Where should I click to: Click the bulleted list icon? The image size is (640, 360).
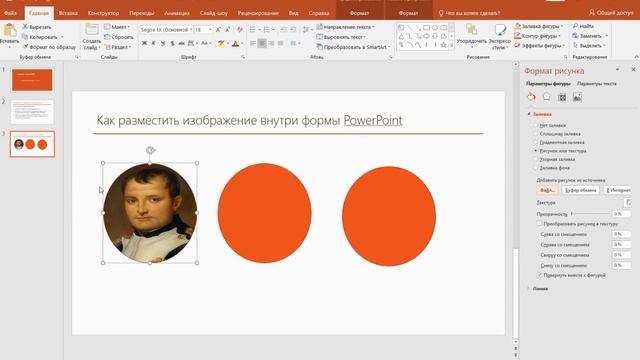pyautogui.click(x=252, y=30)
